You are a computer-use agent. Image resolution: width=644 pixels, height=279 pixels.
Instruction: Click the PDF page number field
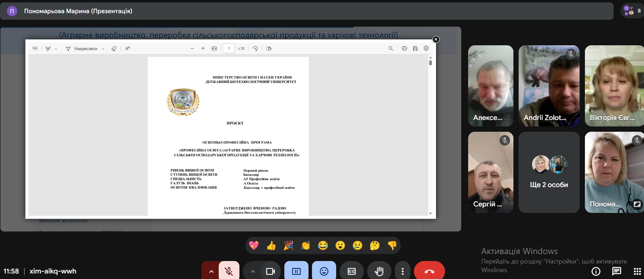coord(229,49)
